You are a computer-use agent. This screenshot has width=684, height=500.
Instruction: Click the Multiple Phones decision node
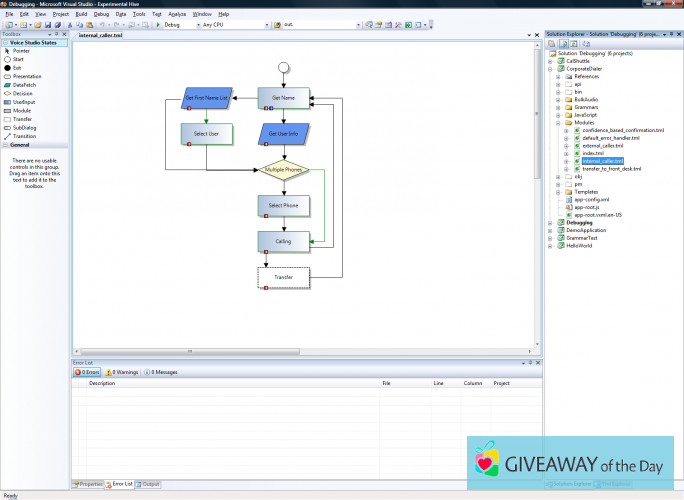click(283, 170)
